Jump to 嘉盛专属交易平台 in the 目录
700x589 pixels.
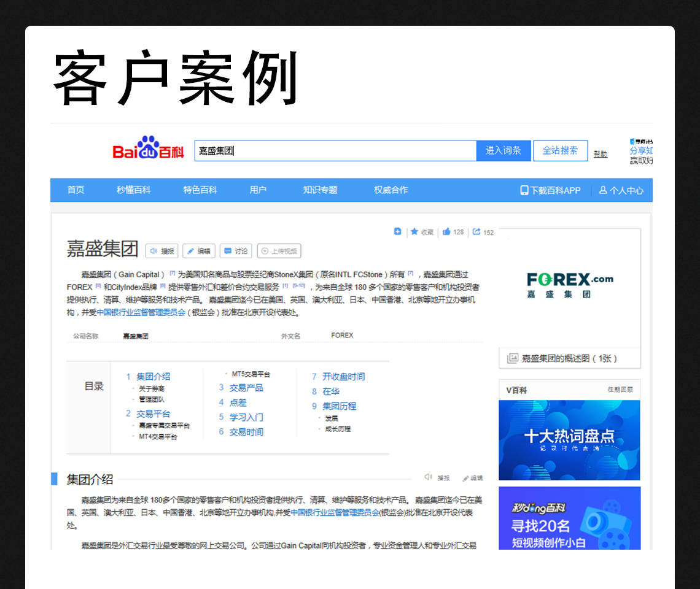[x=165, y=426]
